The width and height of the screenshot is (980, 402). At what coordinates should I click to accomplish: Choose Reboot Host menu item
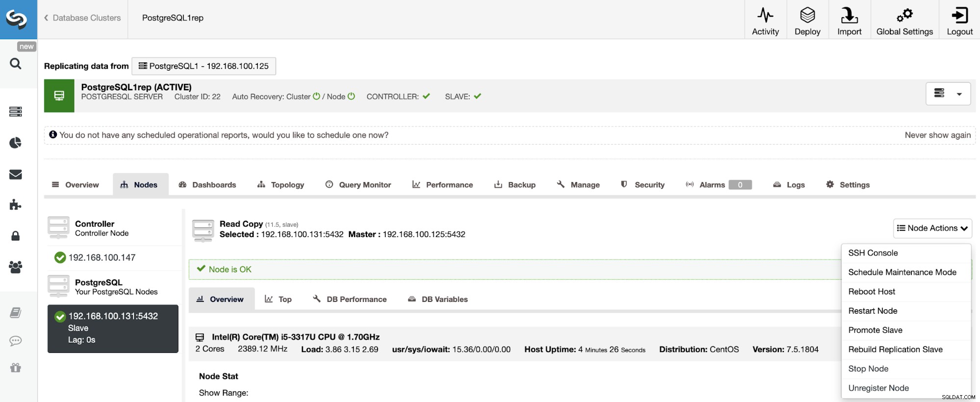tap(906, 292)
